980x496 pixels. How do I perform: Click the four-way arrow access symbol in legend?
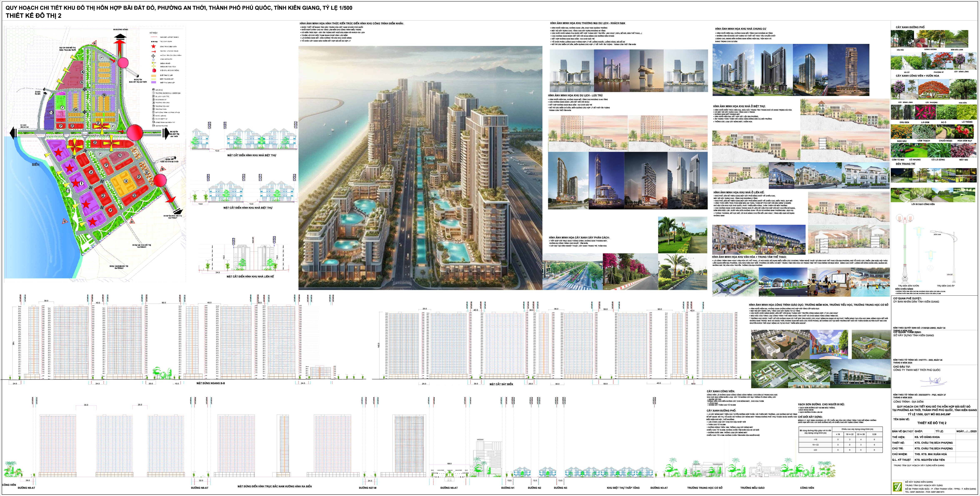click(x=153, y=56)
